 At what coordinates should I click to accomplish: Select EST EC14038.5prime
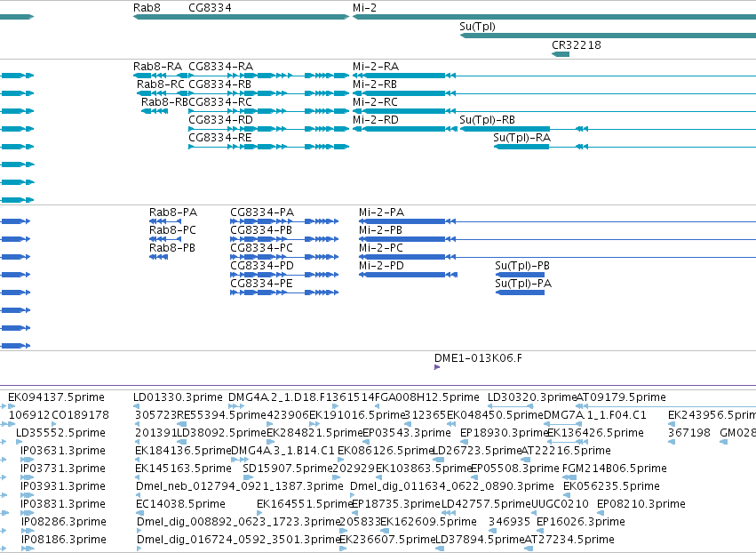click(x=181, y=504)
